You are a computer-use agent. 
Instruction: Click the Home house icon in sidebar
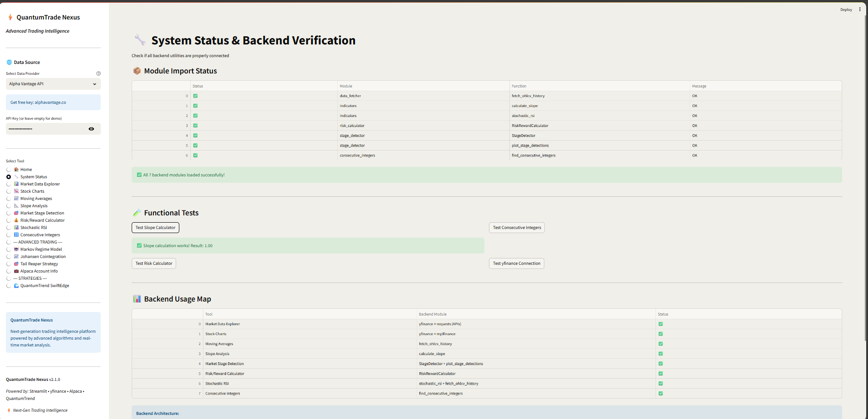tap(16, 170)
